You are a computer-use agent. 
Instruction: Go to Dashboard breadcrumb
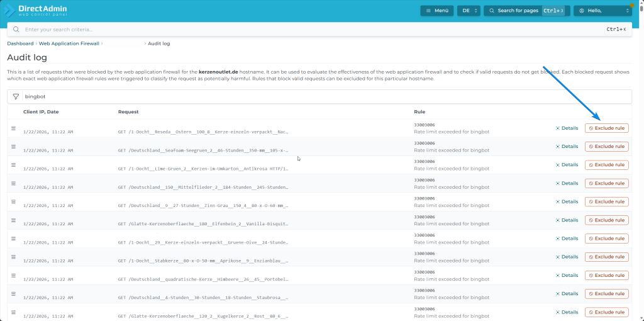pyautogui.click(x=20, y=43)
